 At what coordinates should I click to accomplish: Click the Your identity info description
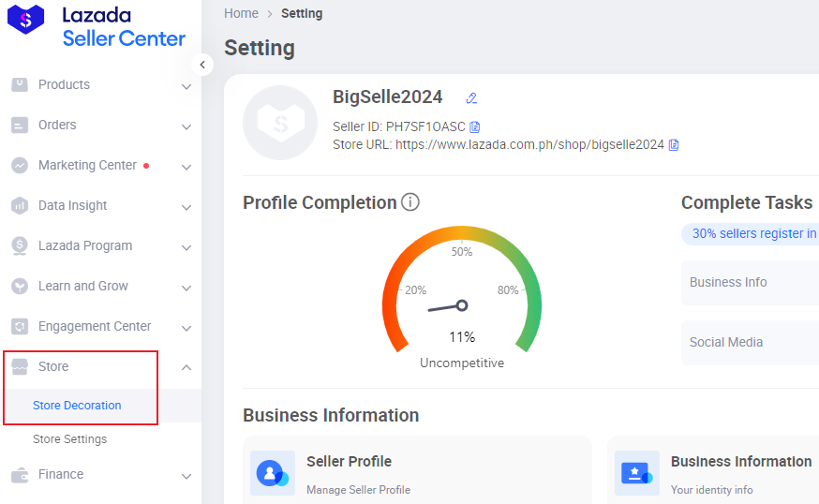712,490
